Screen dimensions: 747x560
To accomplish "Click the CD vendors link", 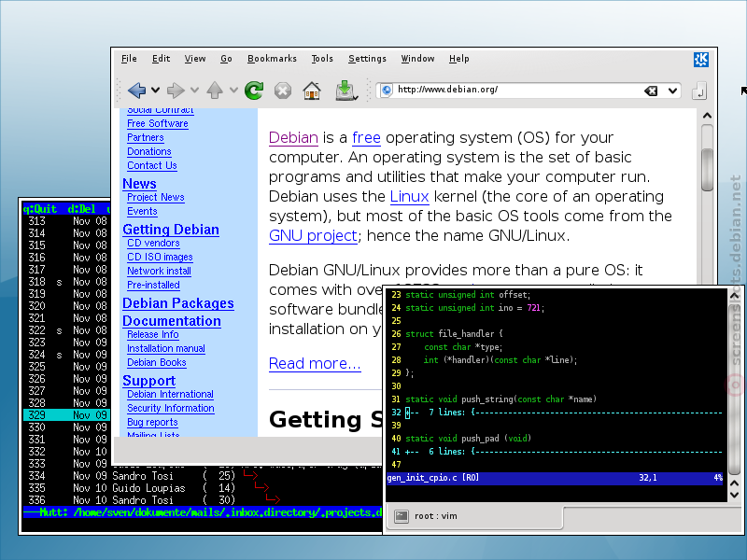I will pos(153,243).
